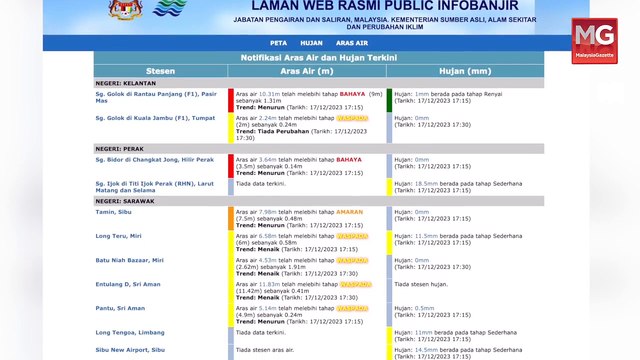Open Sg. Bidor di Changkat Jong station link
640x360 pixels.
click(x=155, y=160)
